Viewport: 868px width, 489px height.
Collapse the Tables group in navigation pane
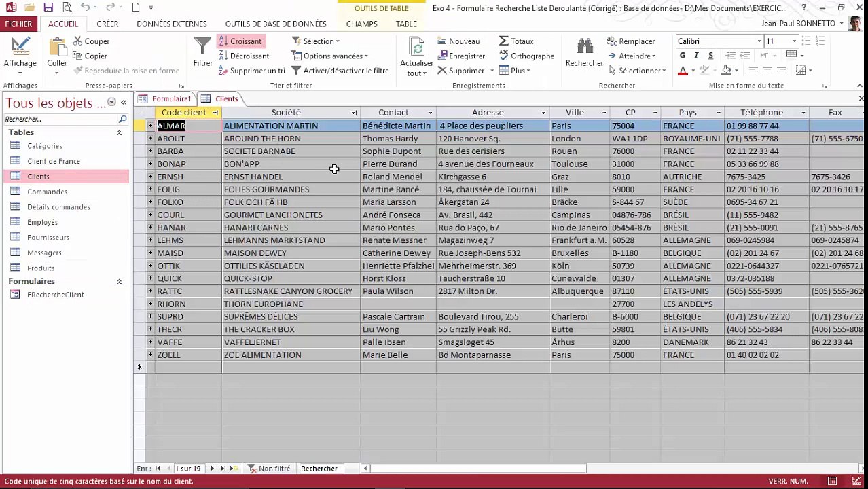tap(119, 132)
